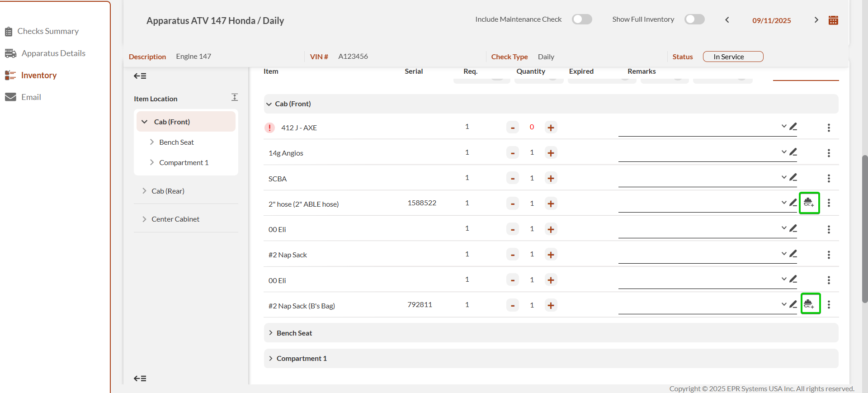Click the helmet icon for #2 Nap Sack (B's Bag)
Screen dimensions: 868x393
coord(810,303)
